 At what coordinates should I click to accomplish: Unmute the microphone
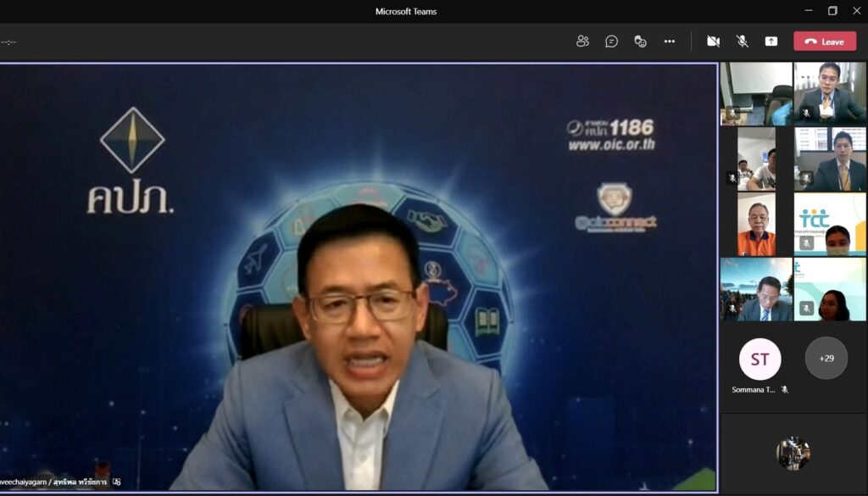pyautogui.click(x=742, y=41)
